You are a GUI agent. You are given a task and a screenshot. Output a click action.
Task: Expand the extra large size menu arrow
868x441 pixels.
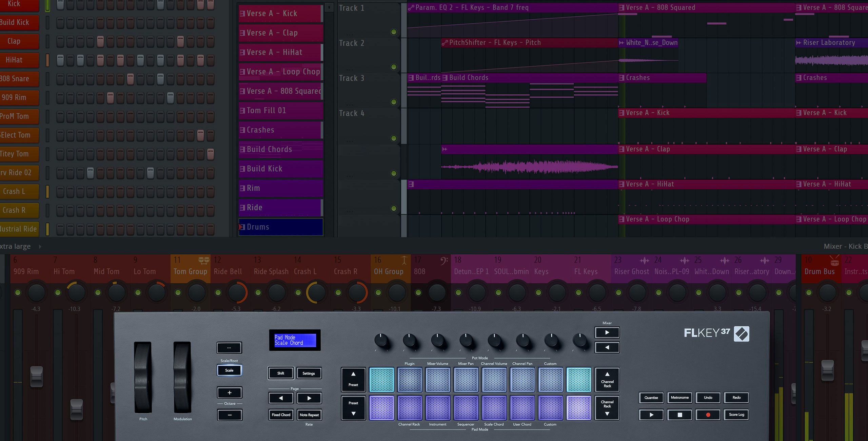[x=40, y=247]
